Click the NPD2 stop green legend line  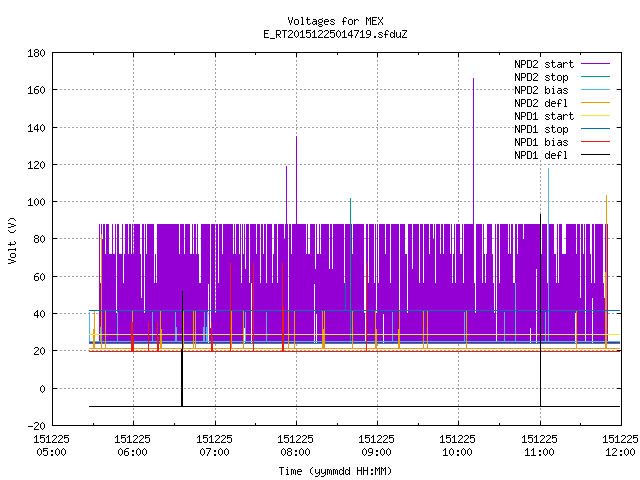[x=595, y=77]
